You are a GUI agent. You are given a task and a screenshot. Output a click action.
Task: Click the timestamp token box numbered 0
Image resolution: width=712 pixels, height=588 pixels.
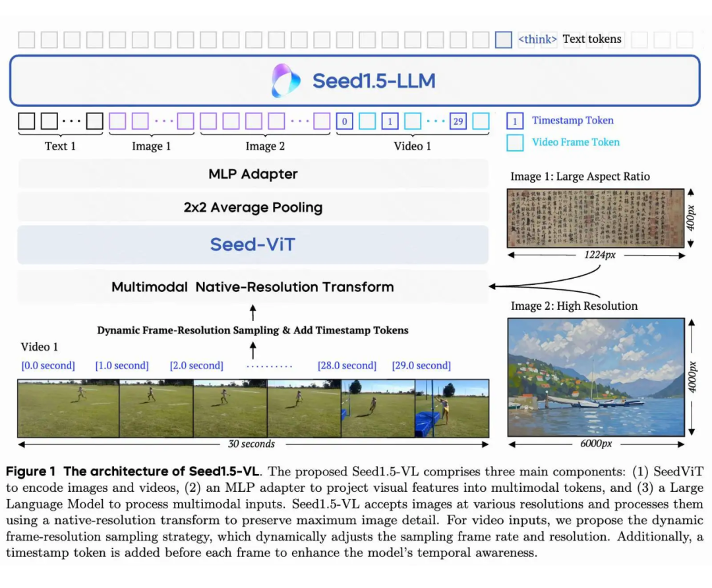point(345,121)
